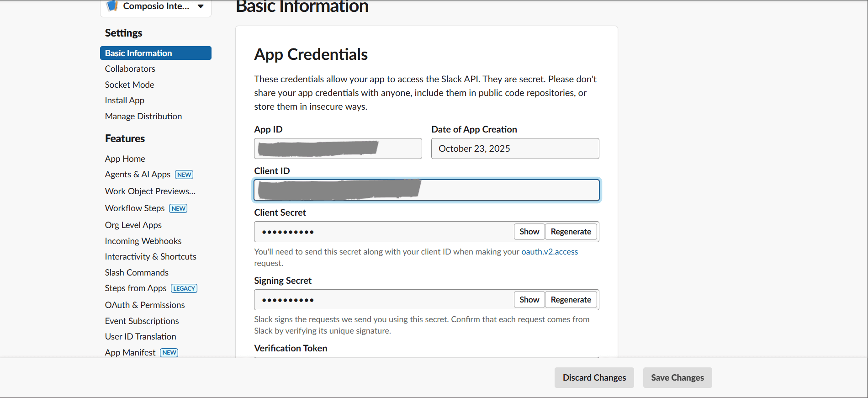Click the NEW badge beside Agents & AI Apps
868x398 pixels.
[x=184, y=175]
